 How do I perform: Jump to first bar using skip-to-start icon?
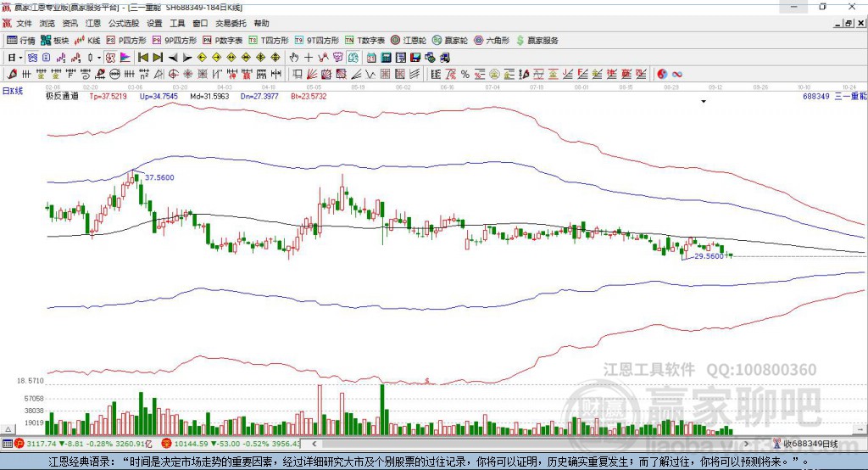(x=142, y=58)
